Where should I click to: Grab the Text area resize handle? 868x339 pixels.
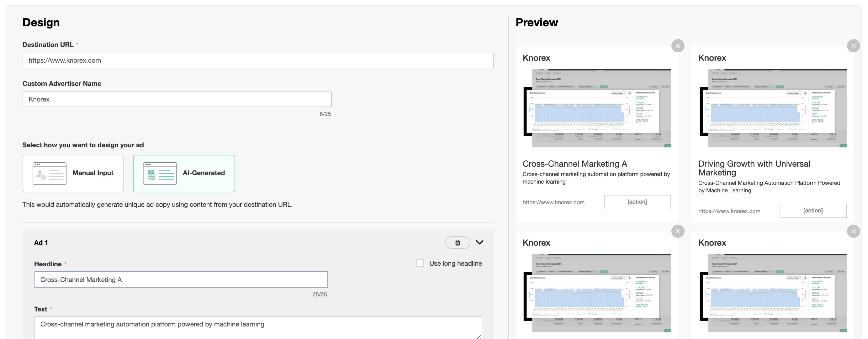pyautogui.click(x=479, y=336)
